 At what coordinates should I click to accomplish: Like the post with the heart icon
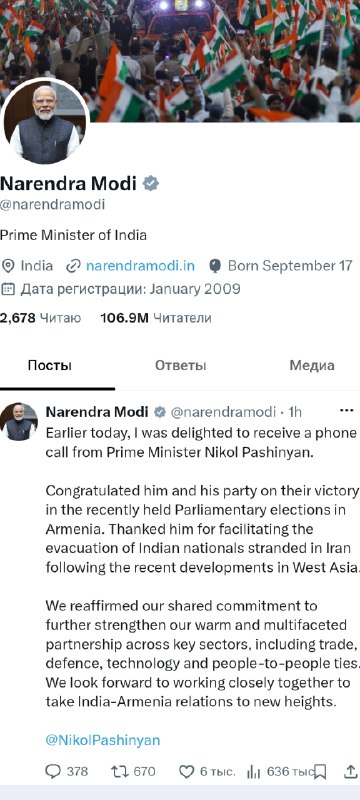tap(187, 771)
